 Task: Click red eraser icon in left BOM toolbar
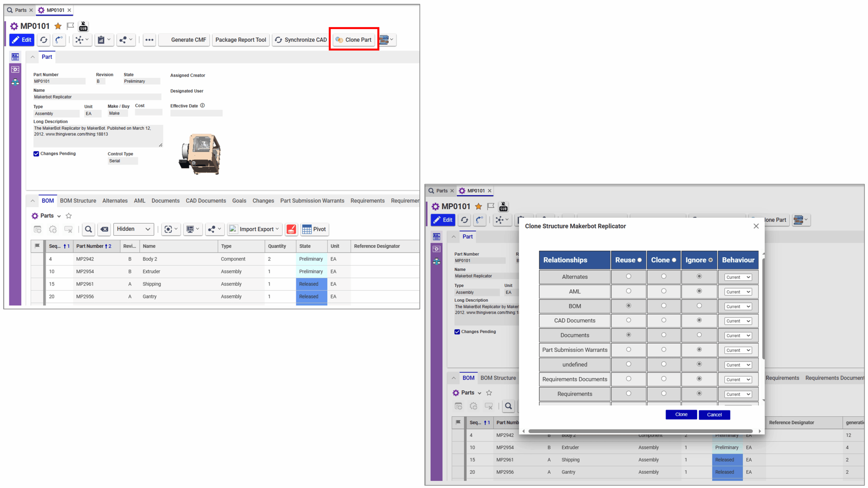291,229
